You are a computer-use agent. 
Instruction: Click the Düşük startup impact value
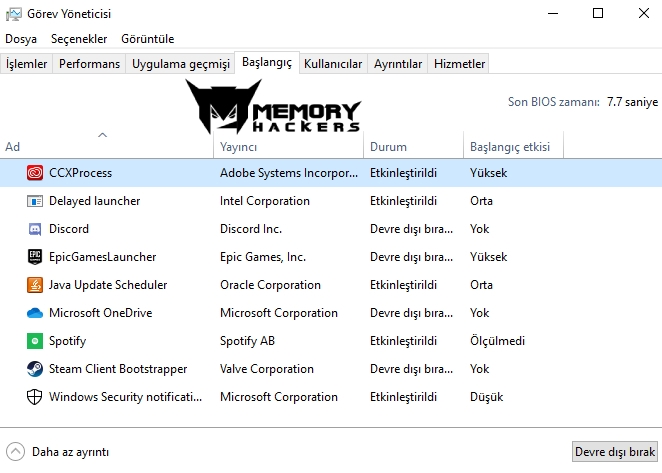click(x=486, y=397)
